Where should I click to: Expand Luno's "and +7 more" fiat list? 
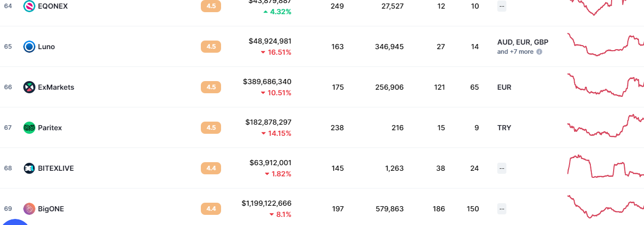pyautogui.click(x=515, y=52)
